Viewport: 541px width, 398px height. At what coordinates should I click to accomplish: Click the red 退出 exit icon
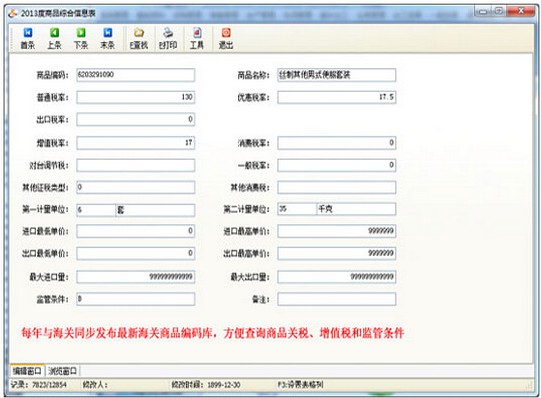(x=226, y=33)
